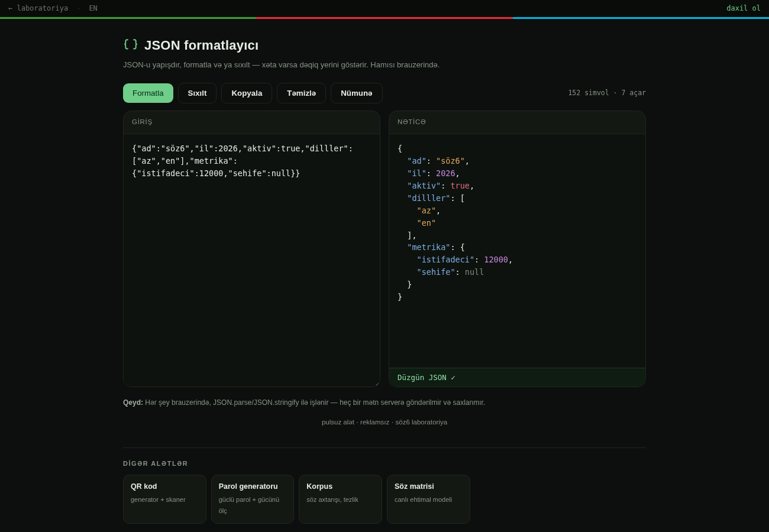The height and width of the screenshot is (532, 769).
Task: Load a sample with the Nümunə button
Action: [x=357, y=93]
